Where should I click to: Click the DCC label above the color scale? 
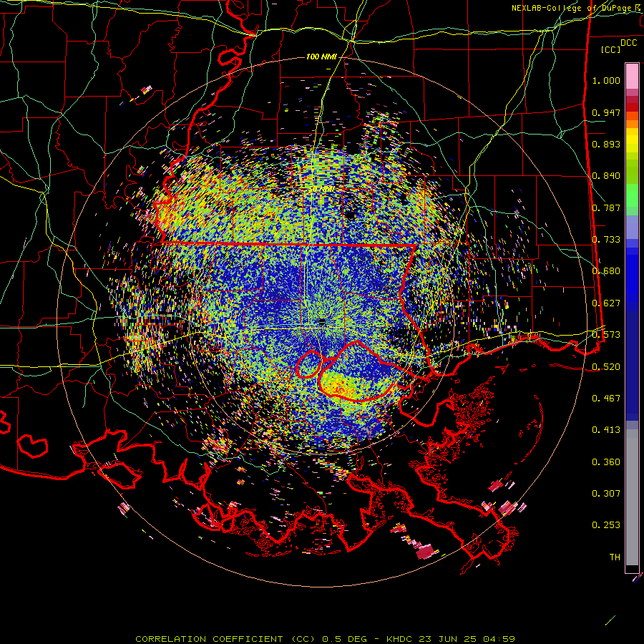click(x=628, y=43)
